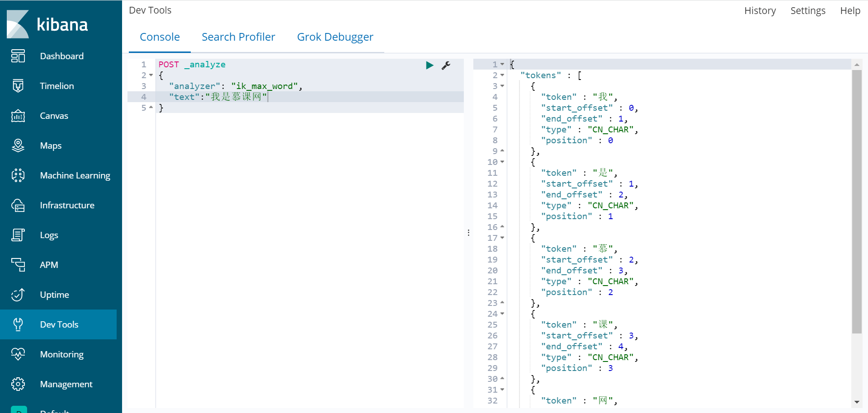Click "end_offset" : 1 line
This screenshot has width=868, height=413.
(585, 118)
